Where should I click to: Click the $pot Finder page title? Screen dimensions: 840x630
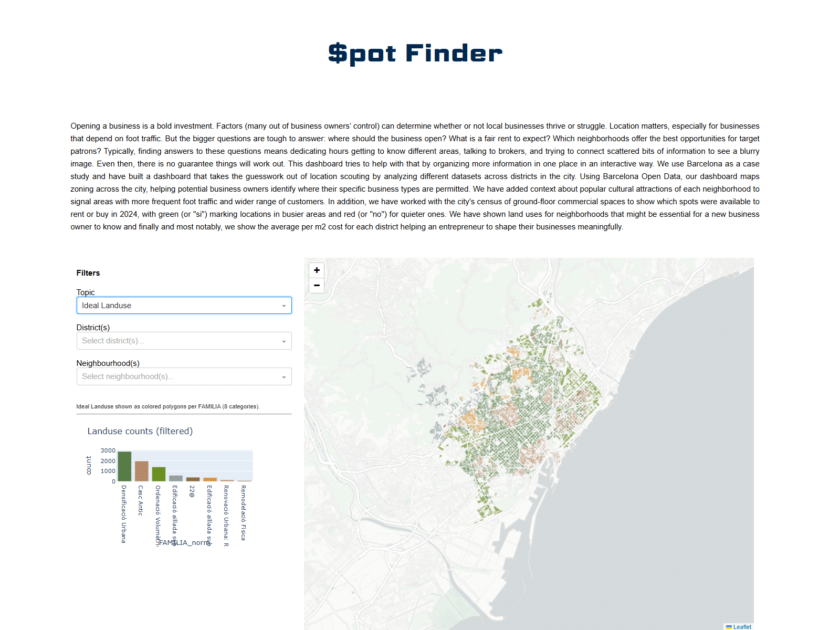point(414,52)
